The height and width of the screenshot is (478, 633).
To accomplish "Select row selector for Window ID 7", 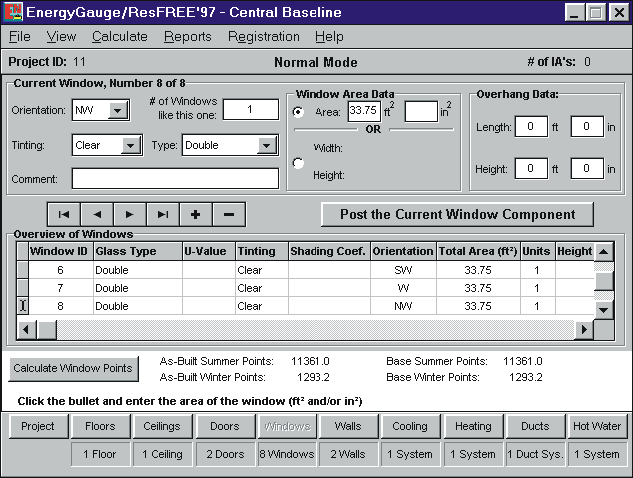I will (x=23, y=288).
